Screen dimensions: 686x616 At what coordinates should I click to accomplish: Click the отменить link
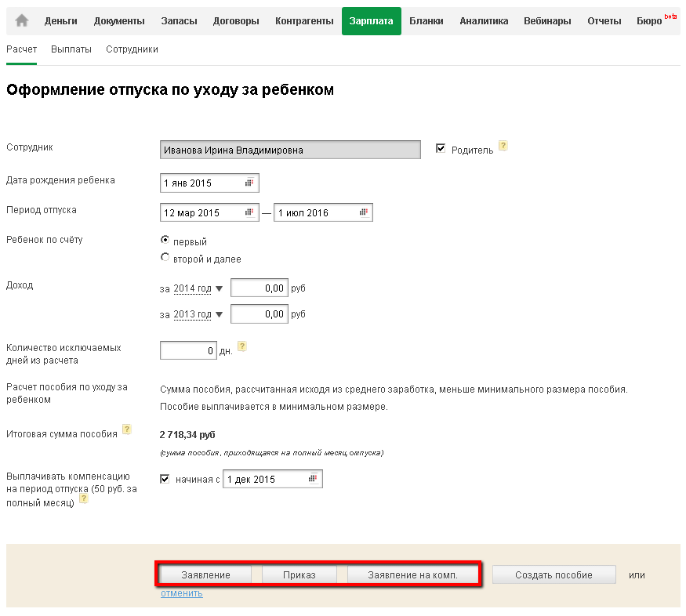(182, 593)
